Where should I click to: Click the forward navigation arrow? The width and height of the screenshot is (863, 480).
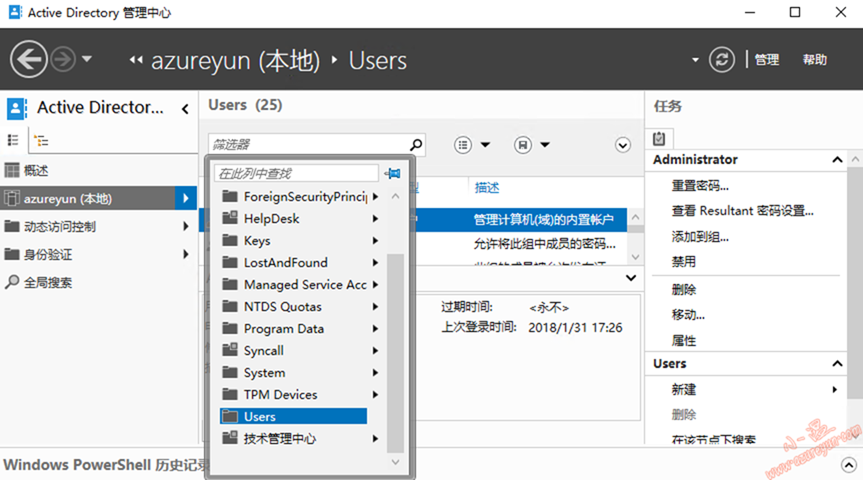[63, 59]
